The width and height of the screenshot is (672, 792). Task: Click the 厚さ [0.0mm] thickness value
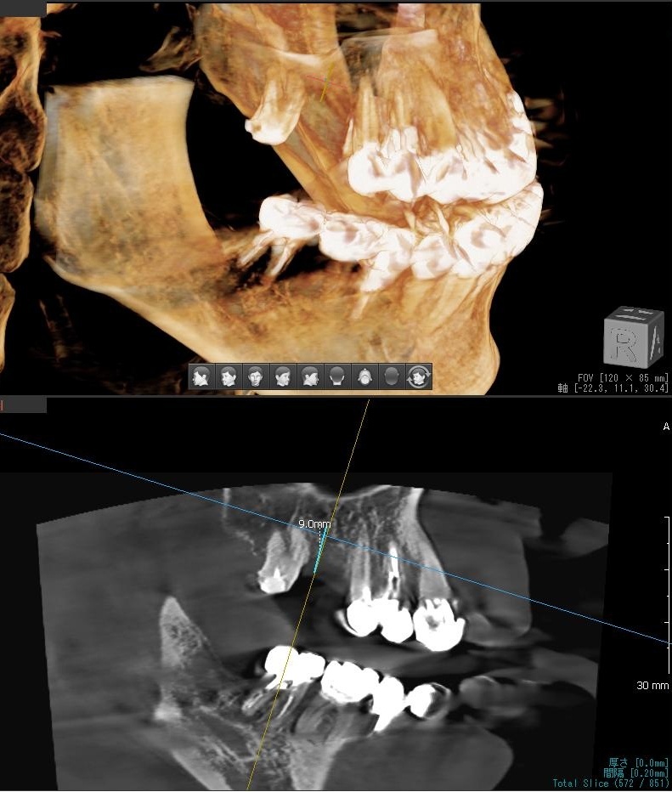pyautogui.click(x=636, y=762)
